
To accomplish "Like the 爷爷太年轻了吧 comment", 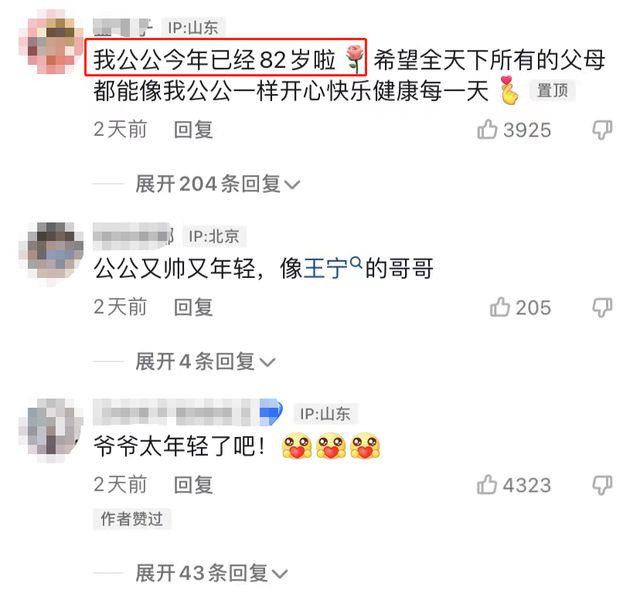I will [487, 484].
